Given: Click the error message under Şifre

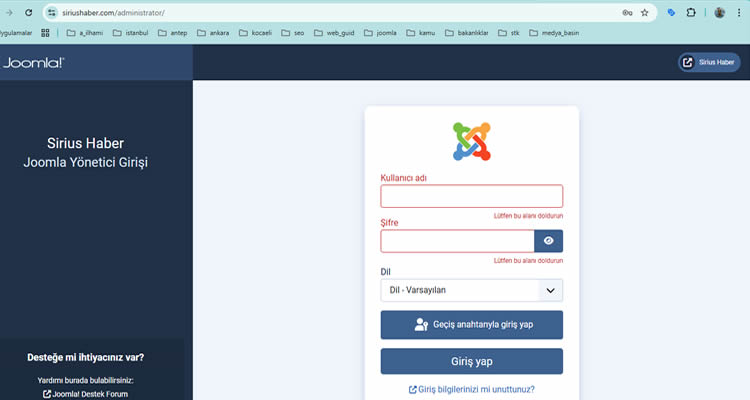Looking at the screenshot, I should point(529,261).
